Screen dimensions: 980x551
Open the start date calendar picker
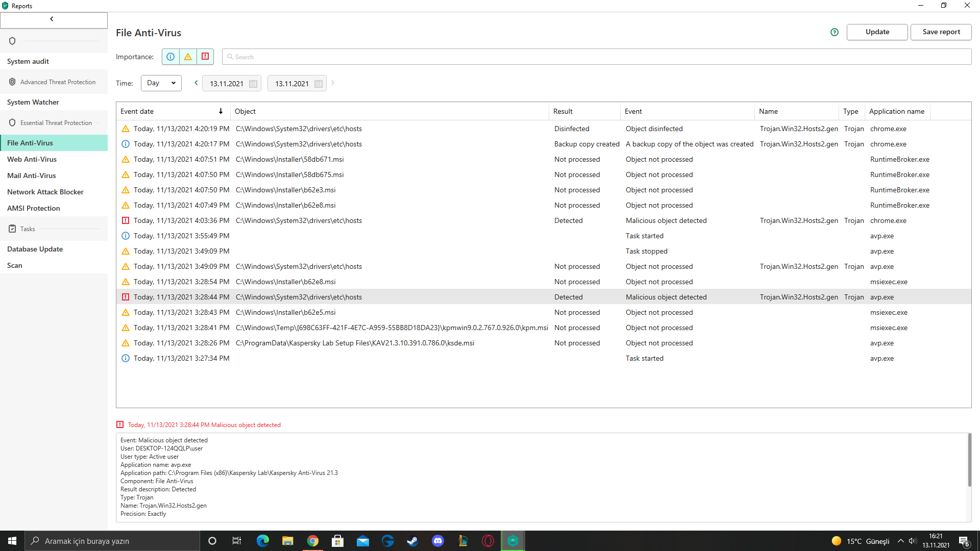click(253, 84)
